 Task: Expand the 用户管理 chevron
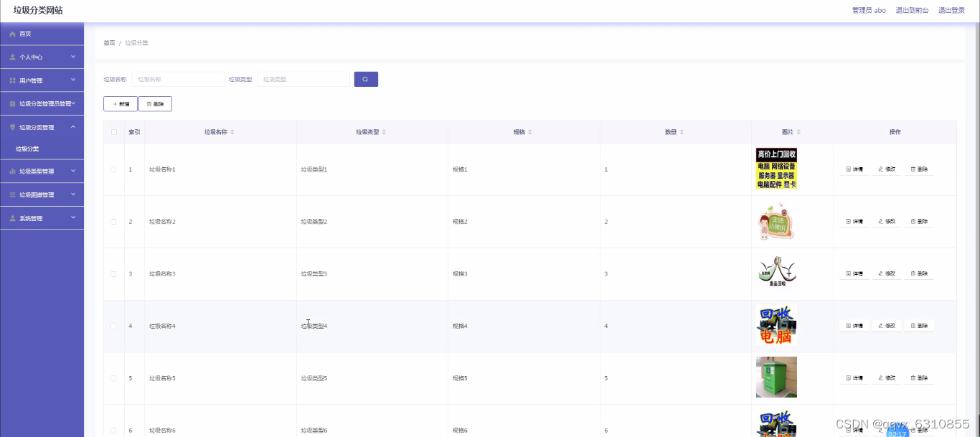pos(73,80)
